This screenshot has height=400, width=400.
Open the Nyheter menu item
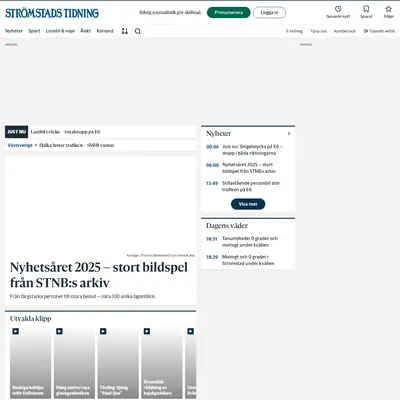point(14,31)
